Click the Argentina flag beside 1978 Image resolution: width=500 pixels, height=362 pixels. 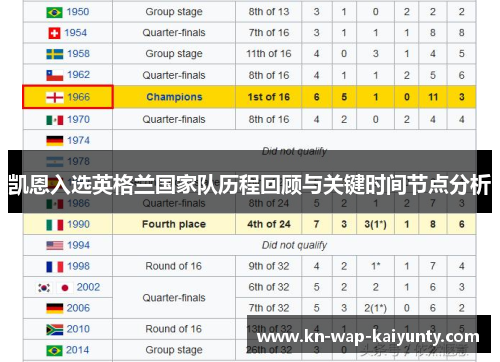[x=54, y=162]
